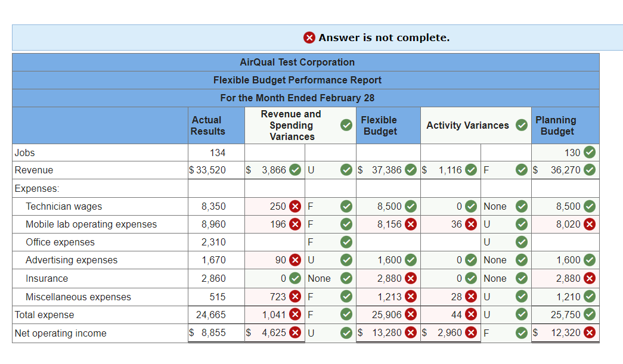This screenshot has width=623, height=364.
Task: Click the red X beside flexible budget 8,156
Action: pos(410,224)
